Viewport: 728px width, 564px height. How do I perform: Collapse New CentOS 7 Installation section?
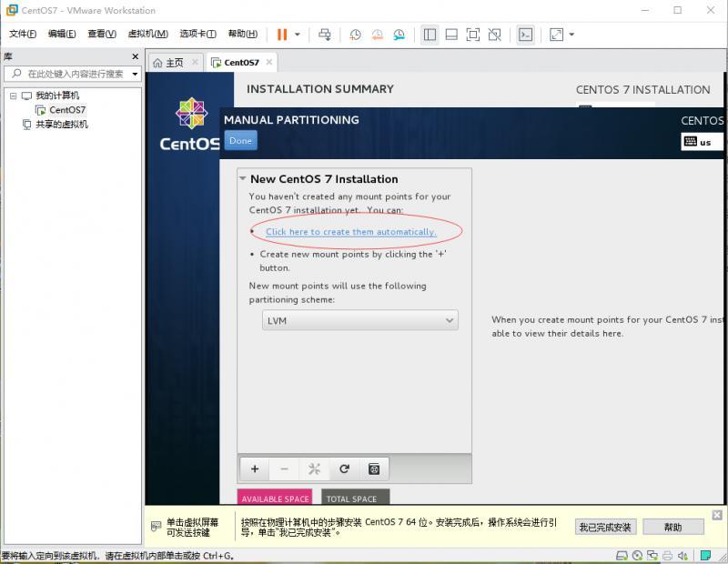pos(242,178)
